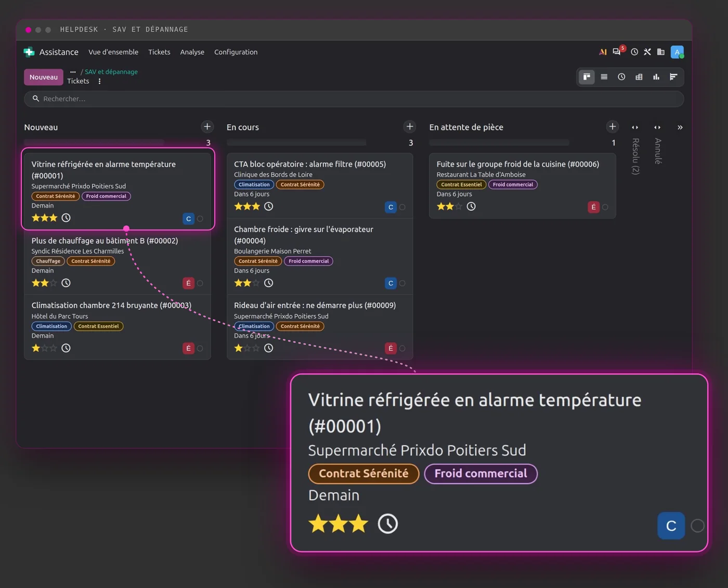
Task: Open the actions menu beside Tickets
Action: click(99, 81)
